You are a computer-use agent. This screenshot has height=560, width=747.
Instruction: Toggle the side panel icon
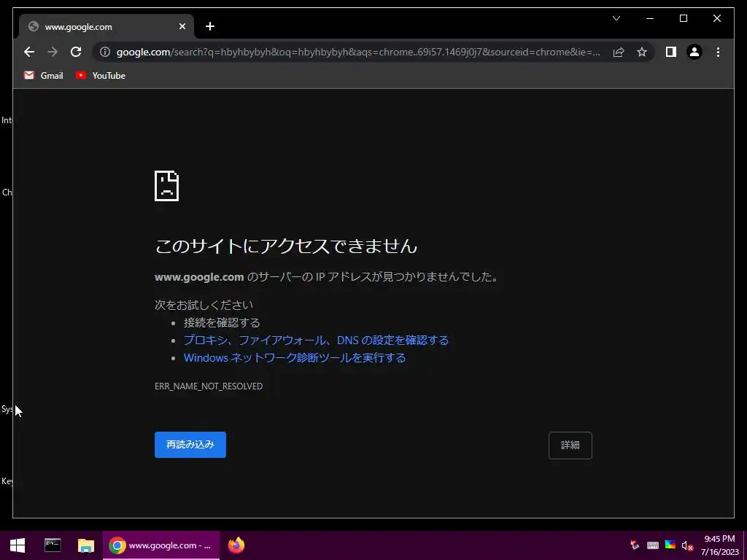pyautogui.click(x=671, y=52)
